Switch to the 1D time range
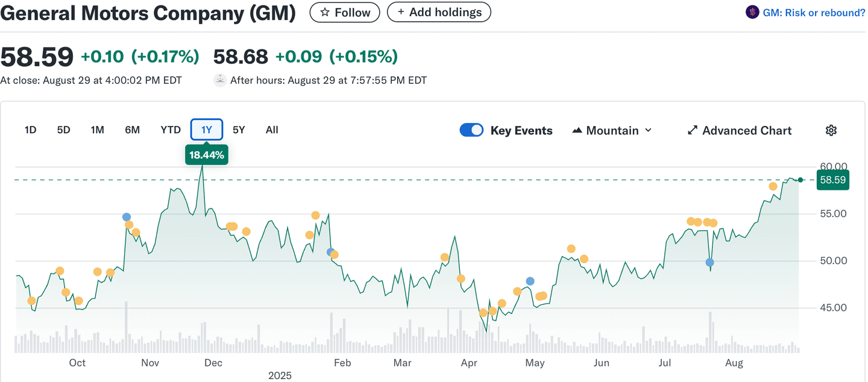Screen dimensions: 868x382 click(30, 130)
